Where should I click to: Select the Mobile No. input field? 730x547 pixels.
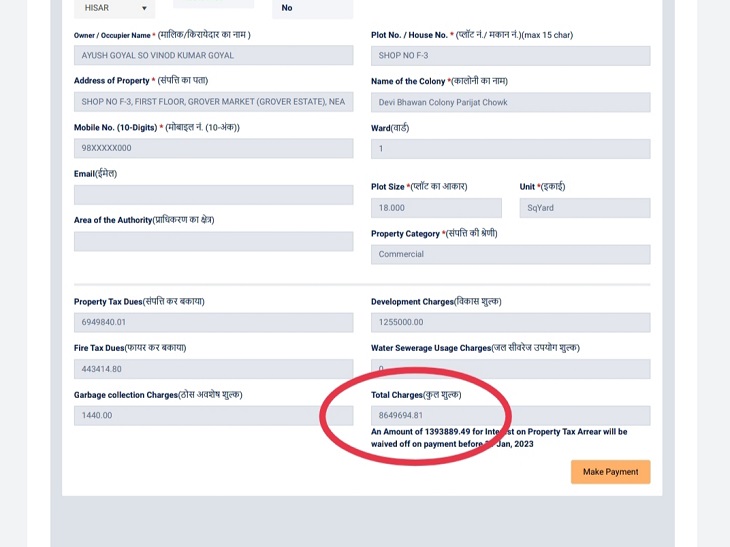213,148
